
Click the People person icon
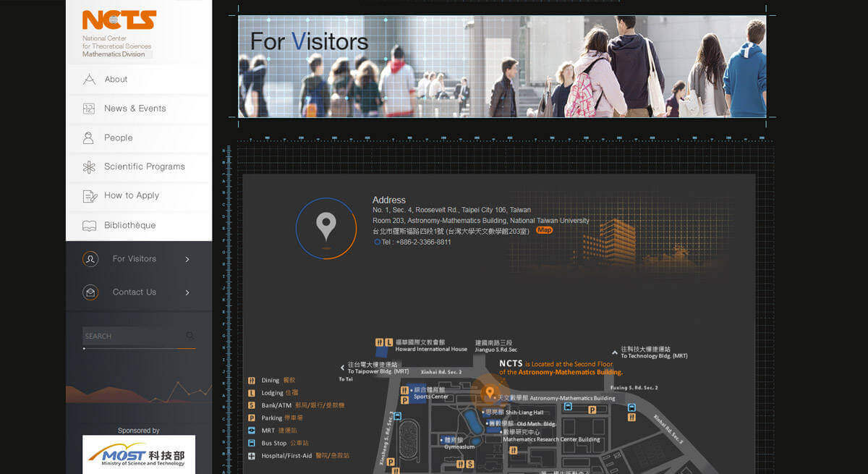pyautogui.click(x=89, y=137)
